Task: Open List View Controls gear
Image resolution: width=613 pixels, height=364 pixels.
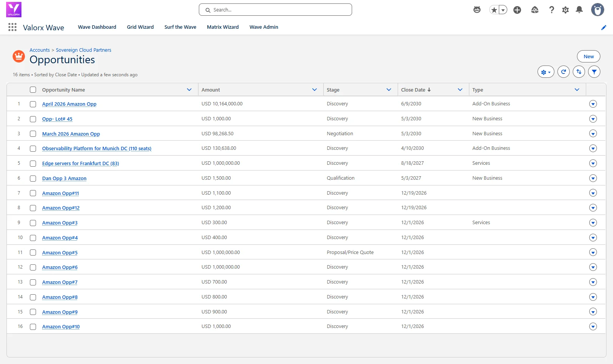Action: [546, 72]
